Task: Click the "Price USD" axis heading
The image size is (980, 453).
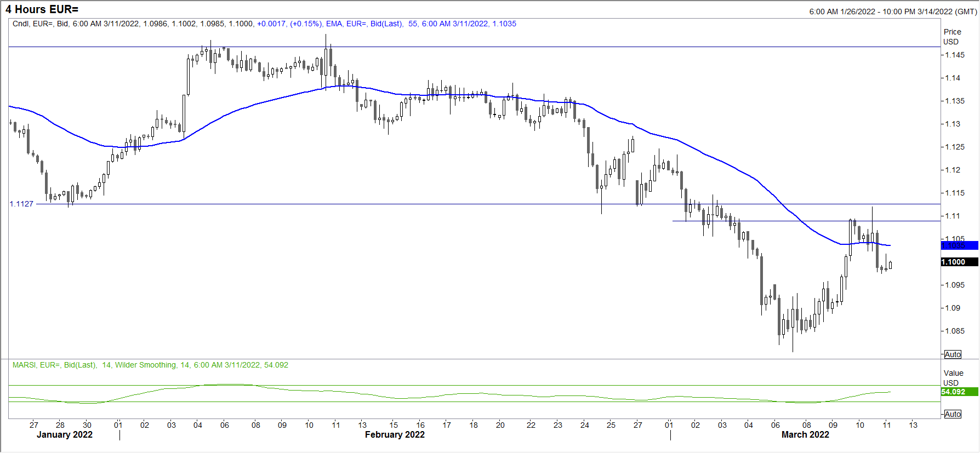Action: (952, 37)
